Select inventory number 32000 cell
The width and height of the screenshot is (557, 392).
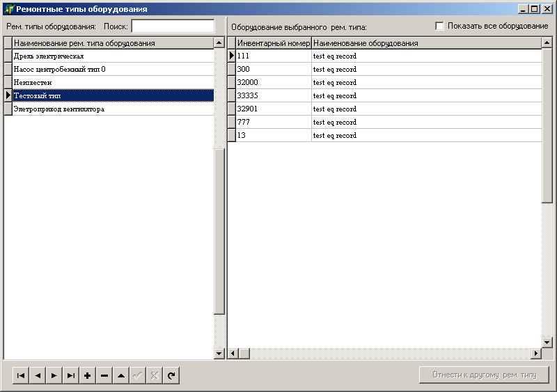(274, 82)
